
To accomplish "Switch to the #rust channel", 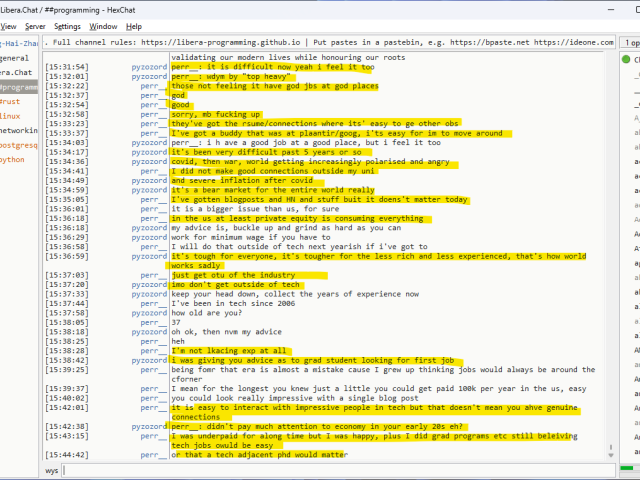I will (x=10, y=102).
